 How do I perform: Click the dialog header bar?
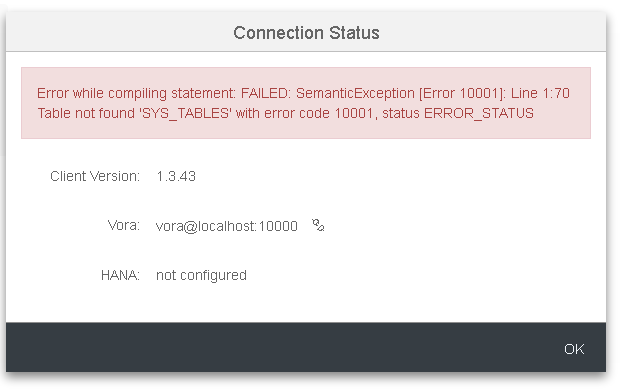(x=306, y=32)
